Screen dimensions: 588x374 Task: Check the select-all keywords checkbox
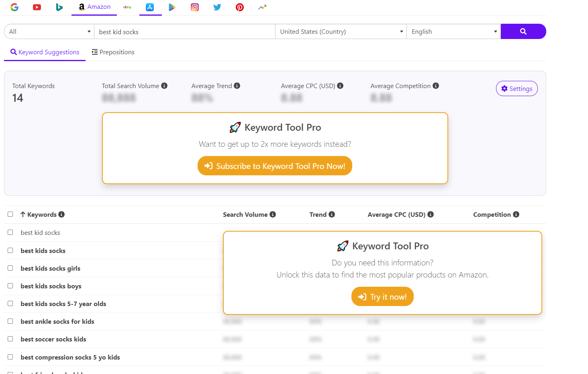click(10, 214)
